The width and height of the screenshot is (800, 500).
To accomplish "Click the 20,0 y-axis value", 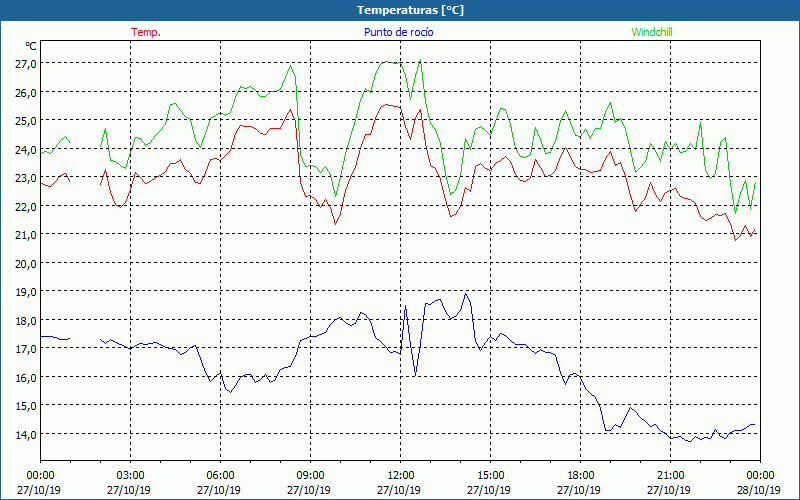I will pos(26,263).
